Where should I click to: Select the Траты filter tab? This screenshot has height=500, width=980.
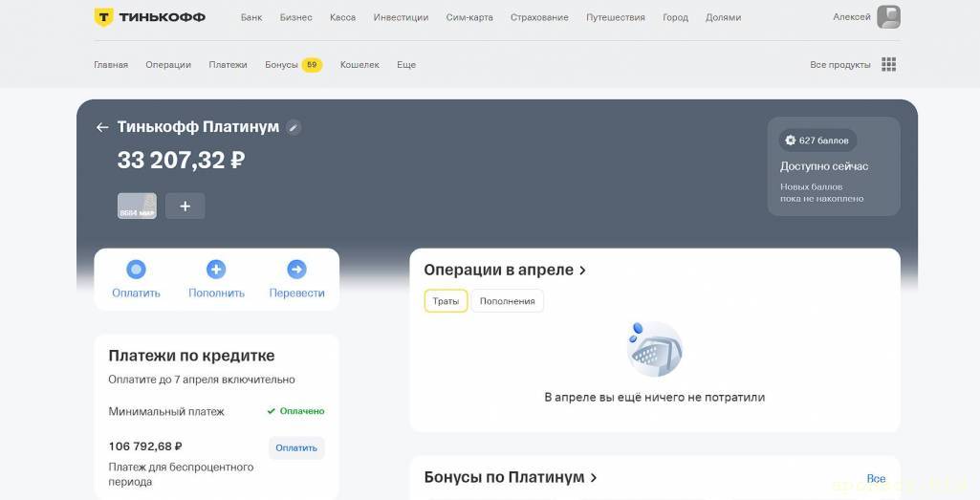[446, 301]
